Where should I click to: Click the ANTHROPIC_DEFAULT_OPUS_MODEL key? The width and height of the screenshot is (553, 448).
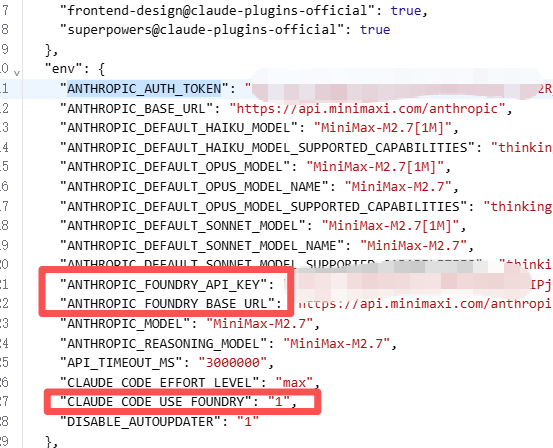[175, 167]
